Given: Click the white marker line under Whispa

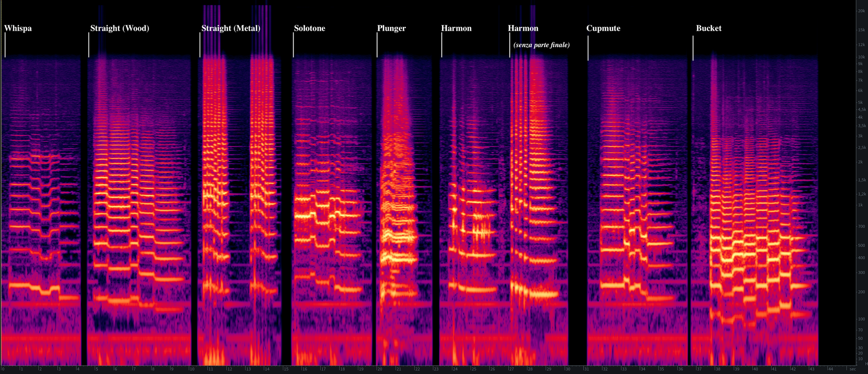Looking at the screenshot, I should (5, 45).
